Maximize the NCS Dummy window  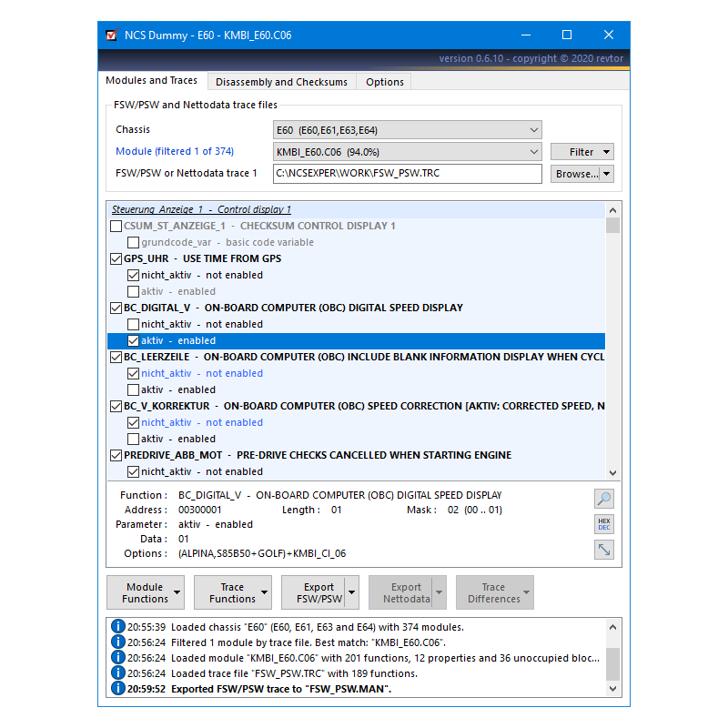click(x=566, y=35)
